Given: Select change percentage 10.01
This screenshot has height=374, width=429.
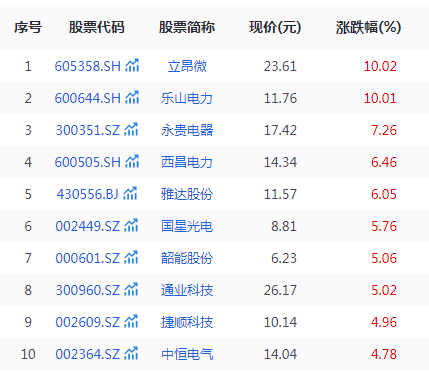Looking at the screenshot, I should pyautogui.click(x=380, y=98).
